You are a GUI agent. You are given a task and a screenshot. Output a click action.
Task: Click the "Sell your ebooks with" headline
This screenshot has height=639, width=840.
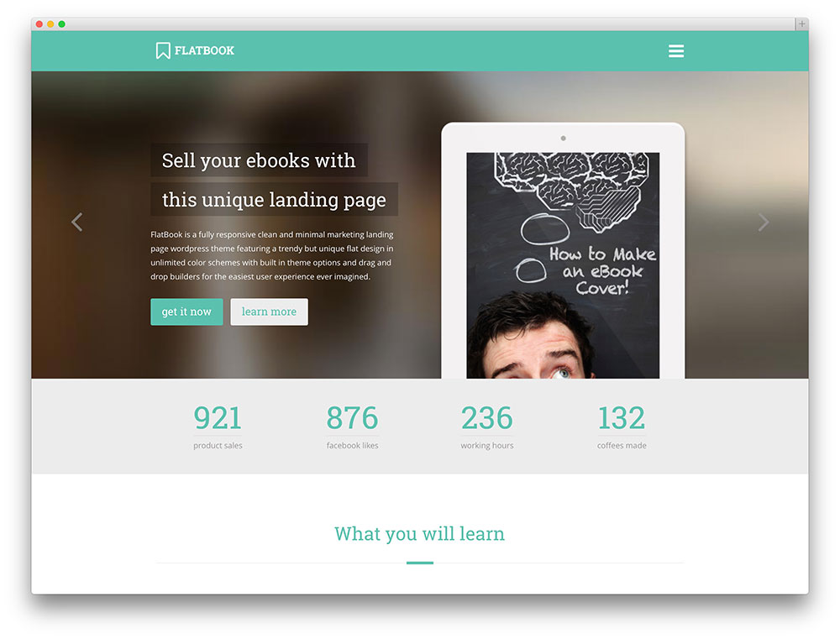pos(259,160)
